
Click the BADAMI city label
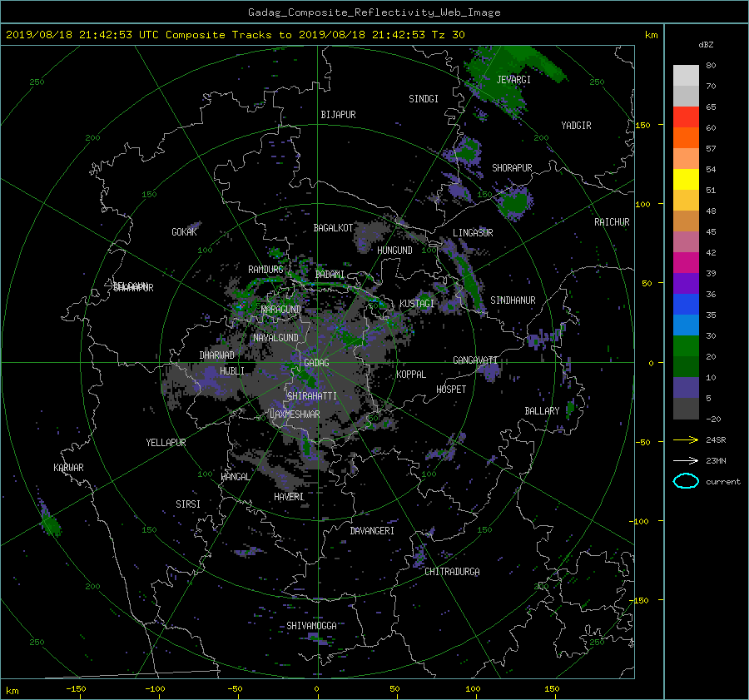click(x=330, y=275)
